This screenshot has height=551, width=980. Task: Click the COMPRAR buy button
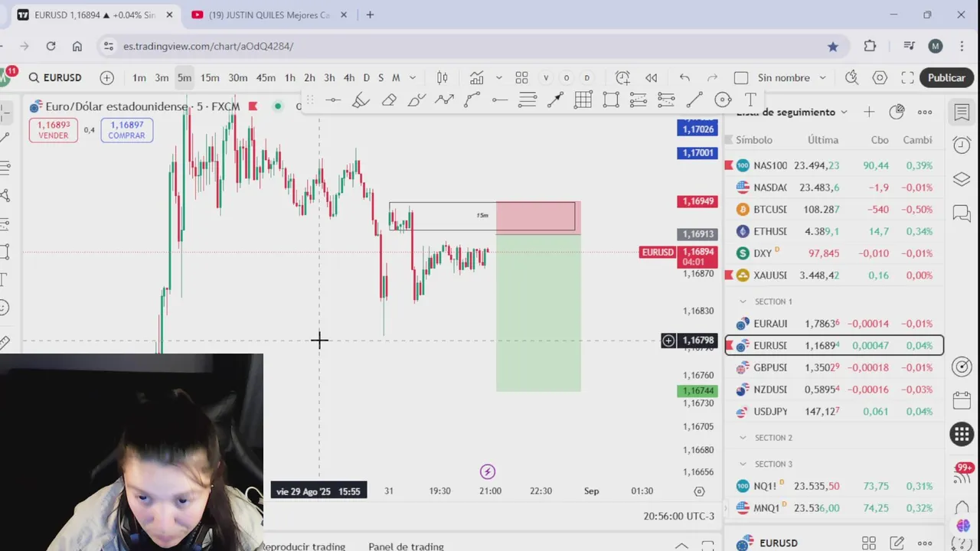[x=126, y=130]
